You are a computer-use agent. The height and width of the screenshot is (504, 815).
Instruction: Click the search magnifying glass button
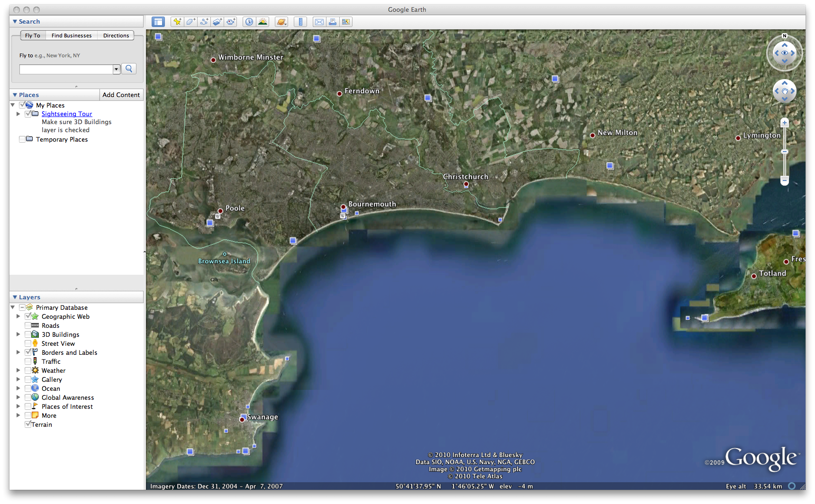(x=129, y=69)
